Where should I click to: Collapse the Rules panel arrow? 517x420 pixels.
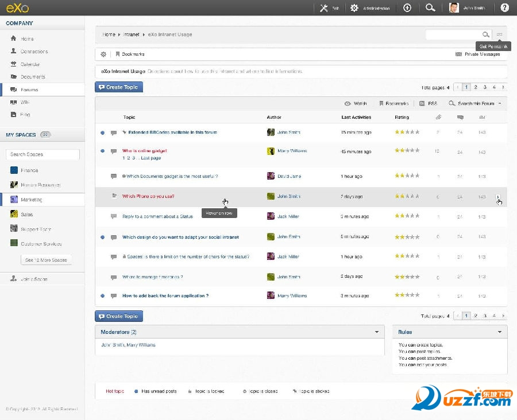500,332
